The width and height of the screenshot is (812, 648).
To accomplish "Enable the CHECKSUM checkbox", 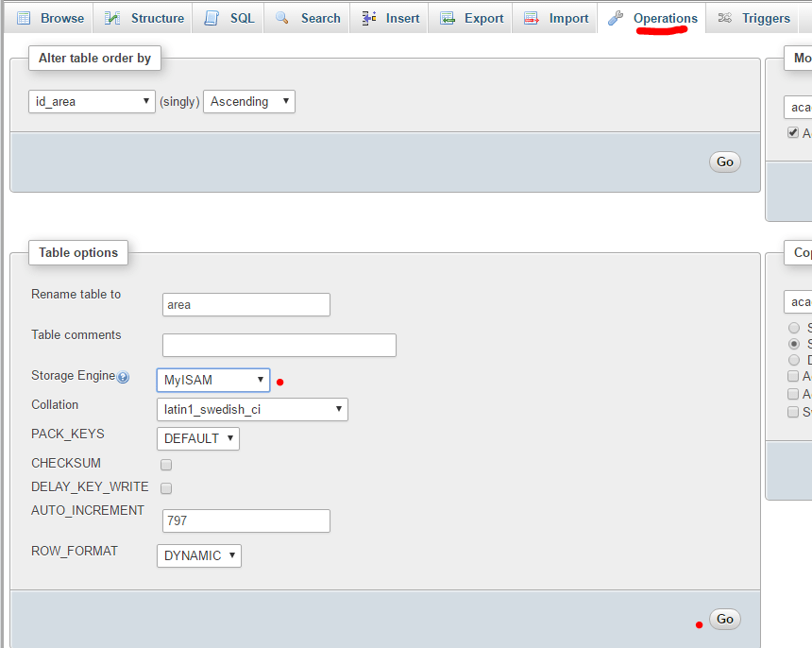I will pos(166,465).
